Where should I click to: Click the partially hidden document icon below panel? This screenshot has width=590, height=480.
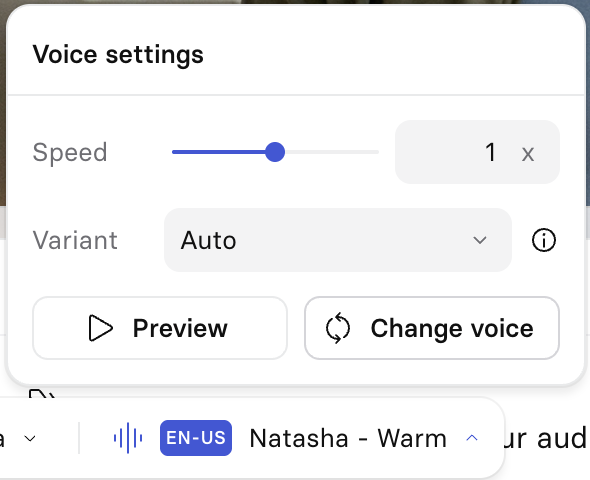(42, 394)
